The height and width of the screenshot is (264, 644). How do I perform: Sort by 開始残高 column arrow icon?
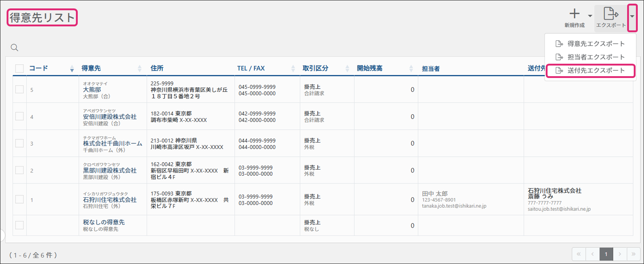(x=411, y=68)
